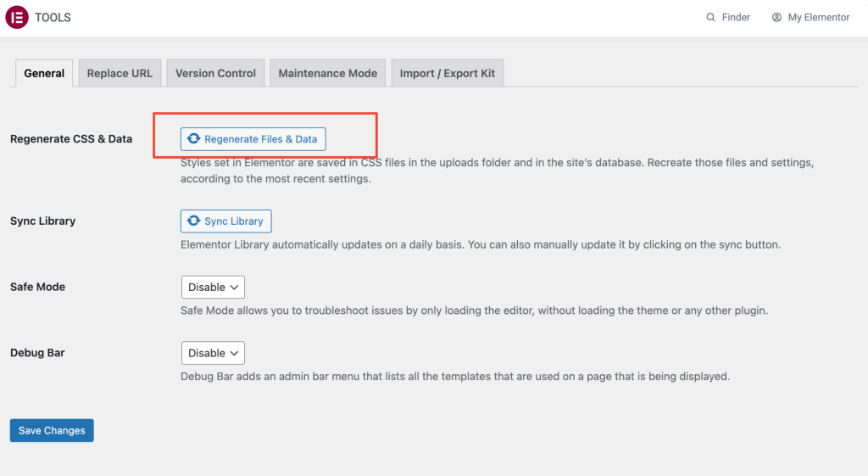
Task: Click the sync arrows icon beside Sync Library
Action: [x=194, y=221]
